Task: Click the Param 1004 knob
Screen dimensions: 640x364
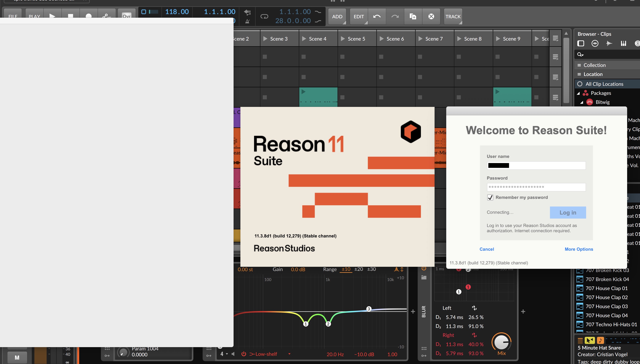Action: [x=123, y=352]
